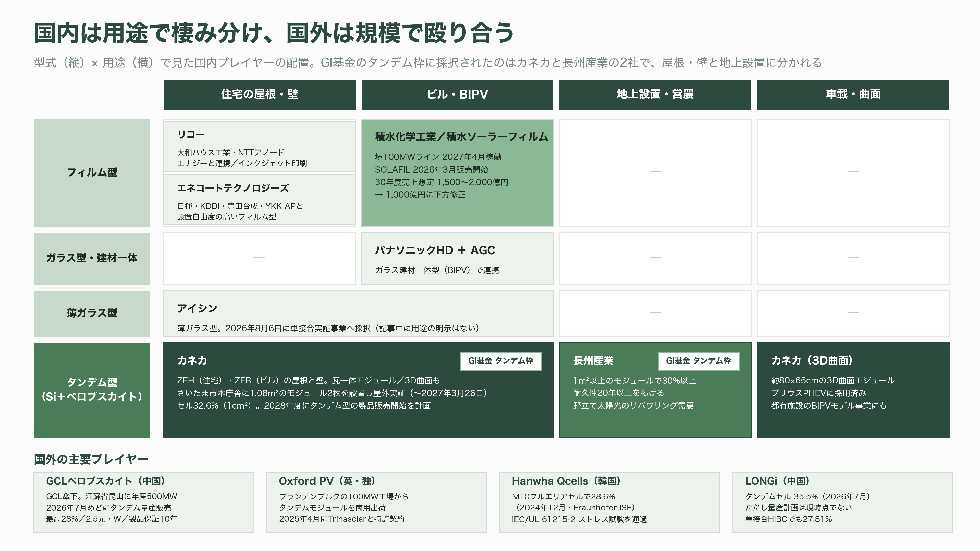The width and height of the screenshot is (980, 551).
Task: Click text ガラス建材一体型（BIPV）で連携
Action: click(x=437, y=270)
